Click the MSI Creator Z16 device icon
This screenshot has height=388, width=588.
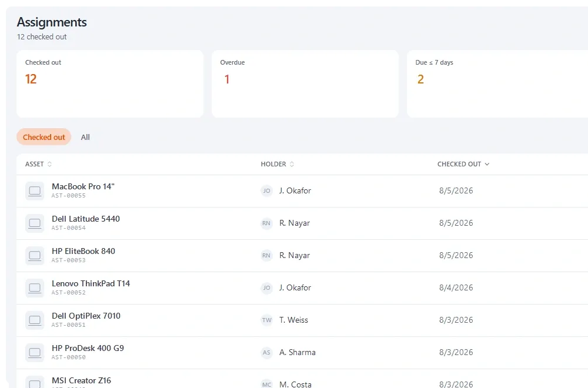(x=35, y=382)
